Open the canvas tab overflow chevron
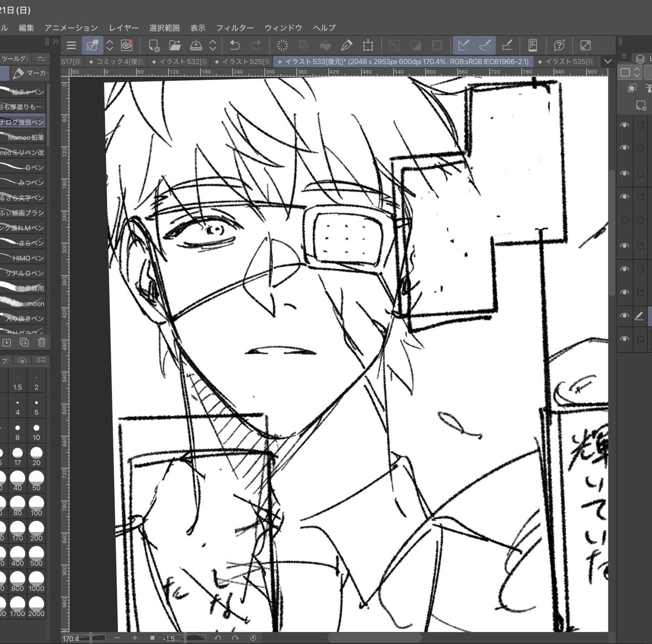652x644 pixels. pos(607,61)
